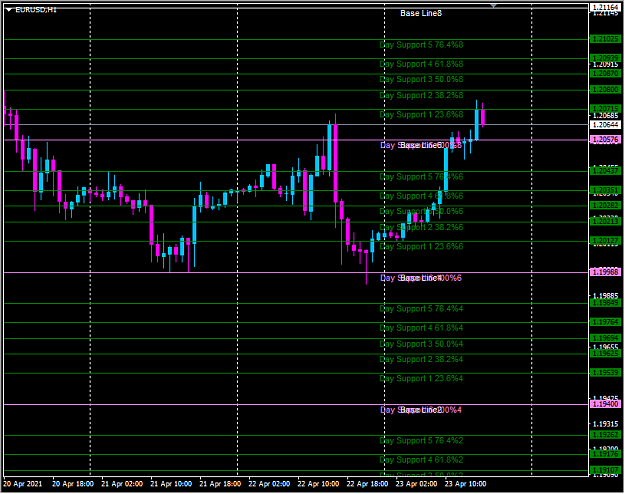Click the 20 Apr 2021 time label
This screenshot has height=494, width=625.
(x=23, y=484)
